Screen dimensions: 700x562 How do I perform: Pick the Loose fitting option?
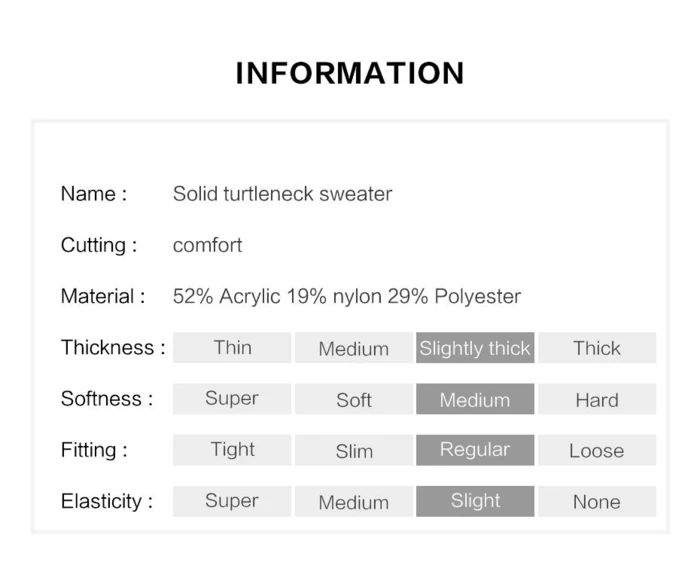coord(597,450)
